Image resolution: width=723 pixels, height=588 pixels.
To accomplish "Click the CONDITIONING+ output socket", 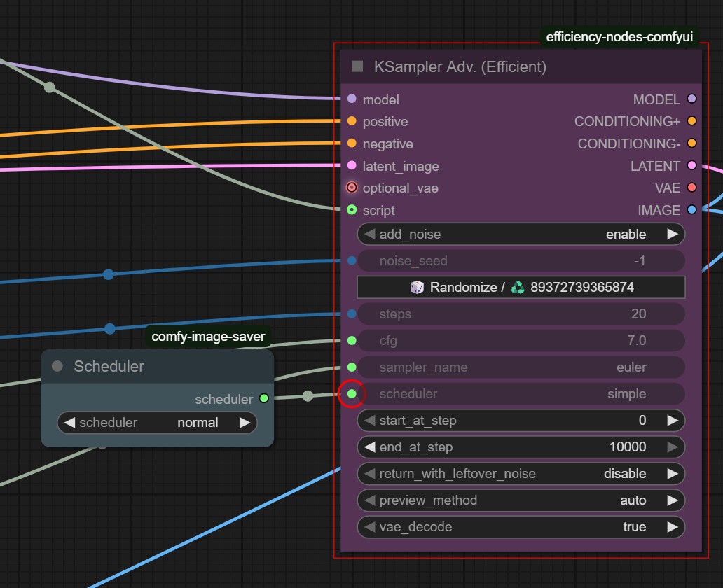I will click(x=691, y=120).
